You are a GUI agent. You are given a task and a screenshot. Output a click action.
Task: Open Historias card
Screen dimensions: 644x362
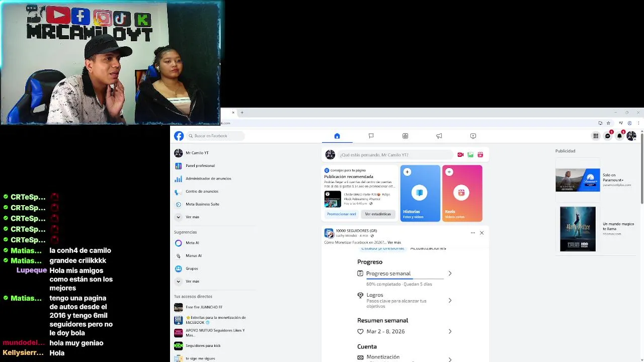click(x=420, y=193)
